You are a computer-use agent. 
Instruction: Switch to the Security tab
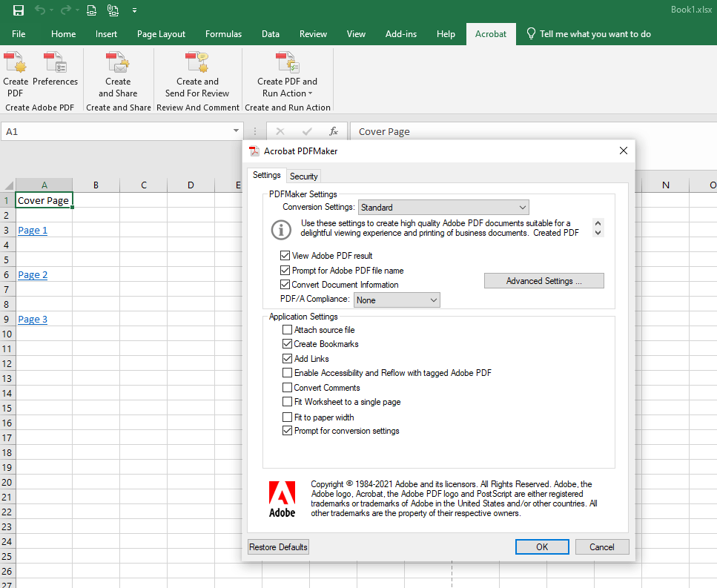[303, 176]
